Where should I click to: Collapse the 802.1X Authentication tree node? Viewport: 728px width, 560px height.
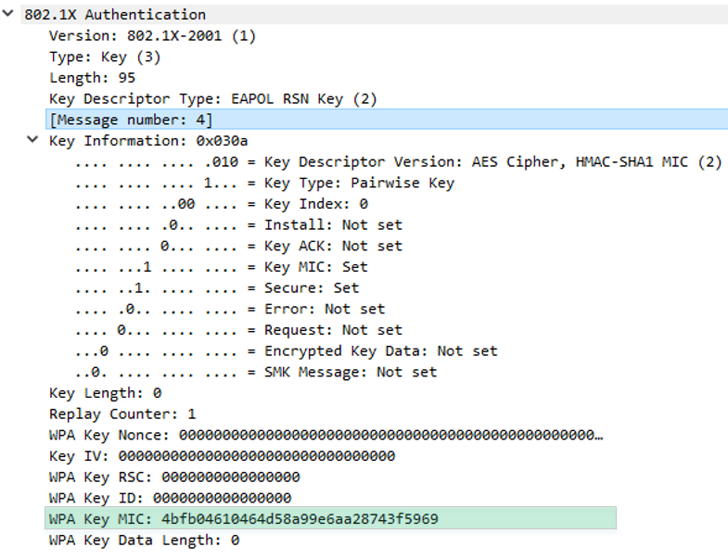[x=8, y=14]
